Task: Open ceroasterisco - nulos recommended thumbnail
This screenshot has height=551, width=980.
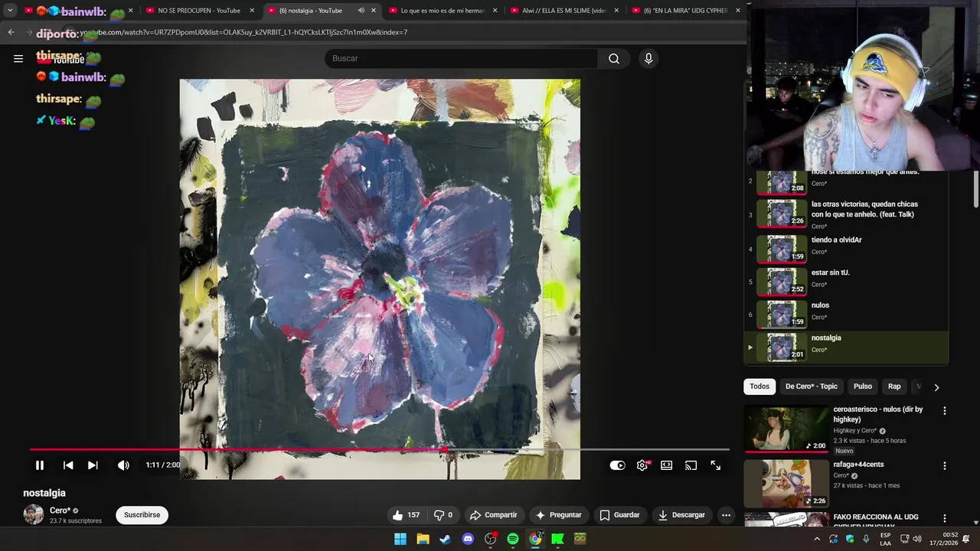Action: click(786, 429)
